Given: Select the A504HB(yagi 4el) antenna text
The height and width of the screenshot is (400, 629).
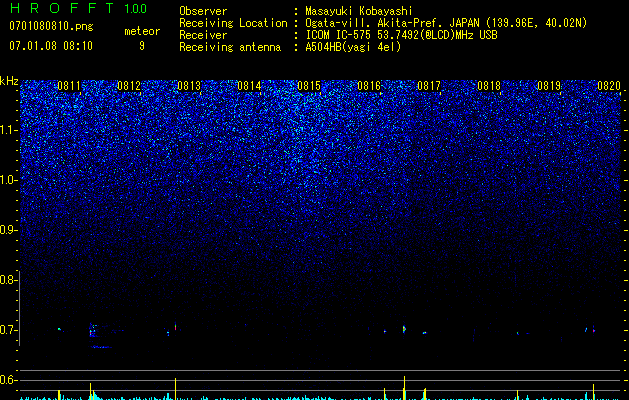Looking at the screenshot, I should click(353, 47).
